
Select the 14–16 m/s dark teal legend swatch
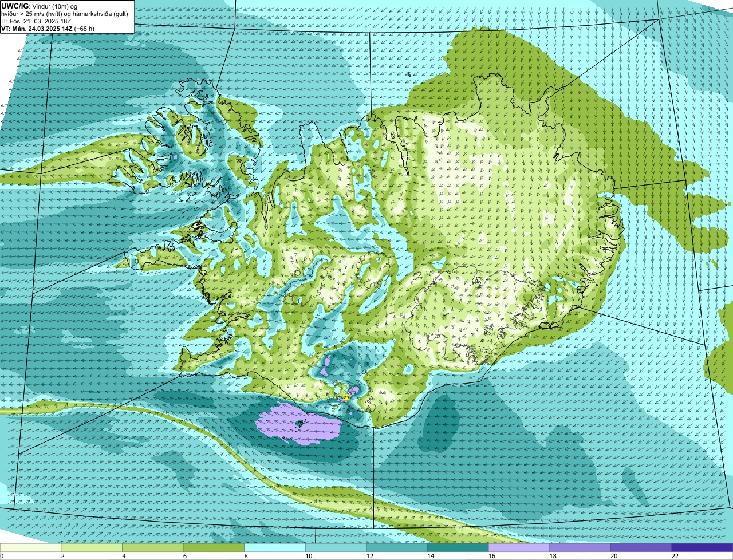pyautogui.click(x=458, y=547)
